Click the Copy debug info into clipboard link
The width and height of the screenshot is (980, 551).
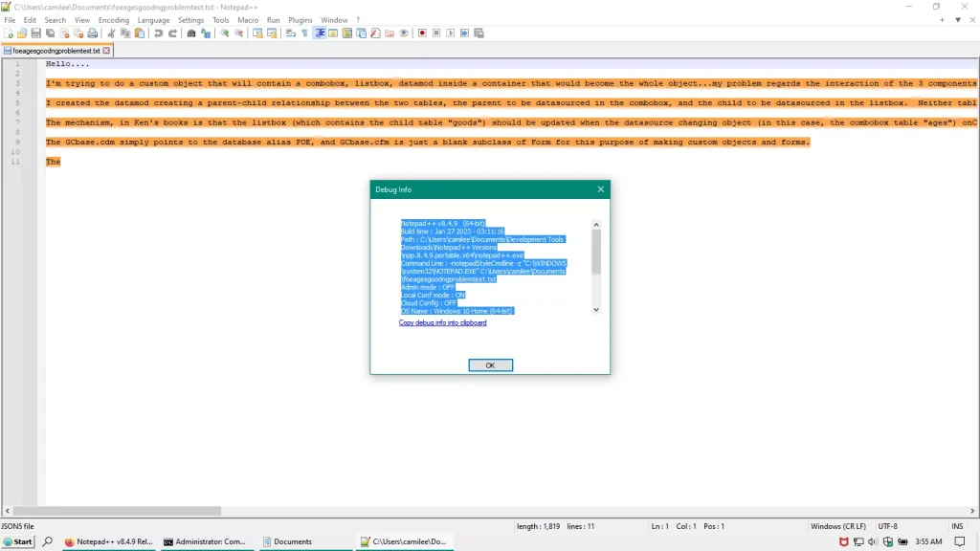tap(442, 322)
